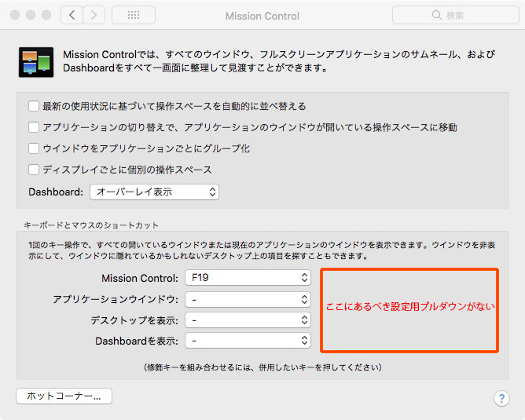Click the minimize window button
Viewport: 525px width, 420px height.
point(31,15)
